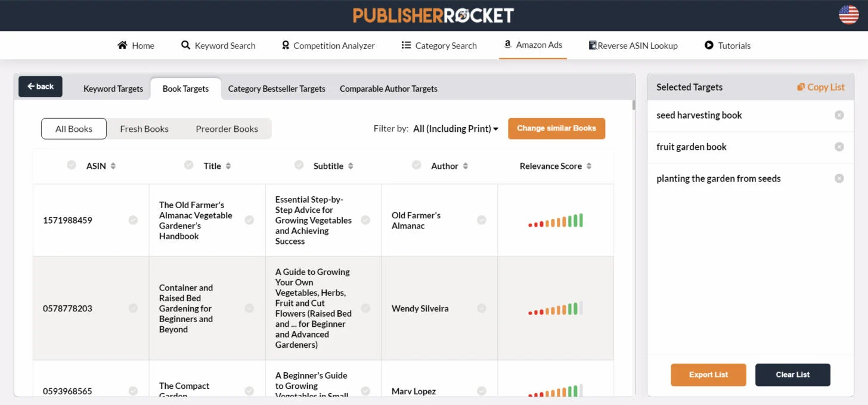Toggle select-all check in Title header

tap(189, 165)
